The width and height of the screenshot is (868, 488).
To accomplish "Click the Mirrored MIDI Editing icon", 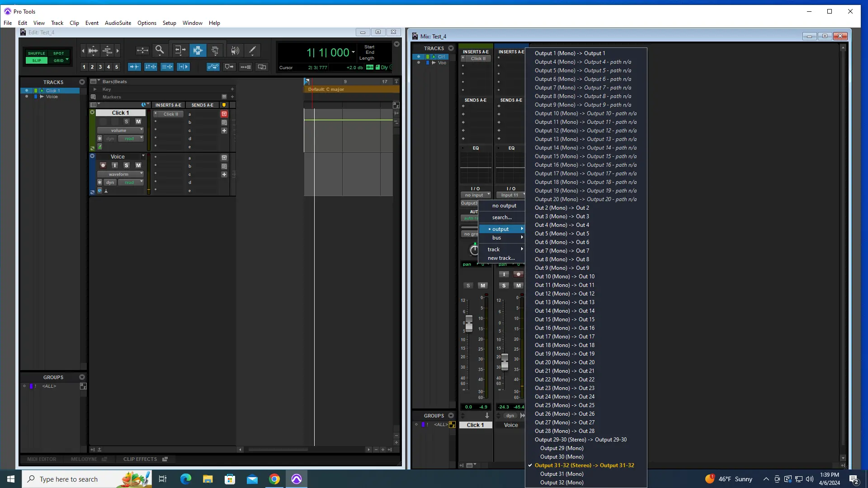I will pyautogui.click(x=245, y=67).
